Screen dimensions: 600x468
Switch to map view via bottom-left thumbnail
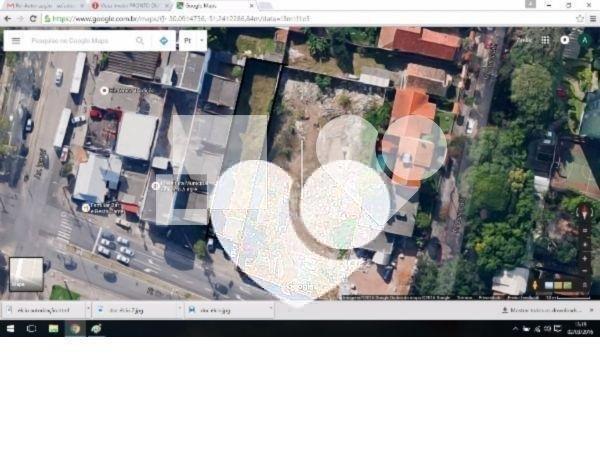[26, 274]
